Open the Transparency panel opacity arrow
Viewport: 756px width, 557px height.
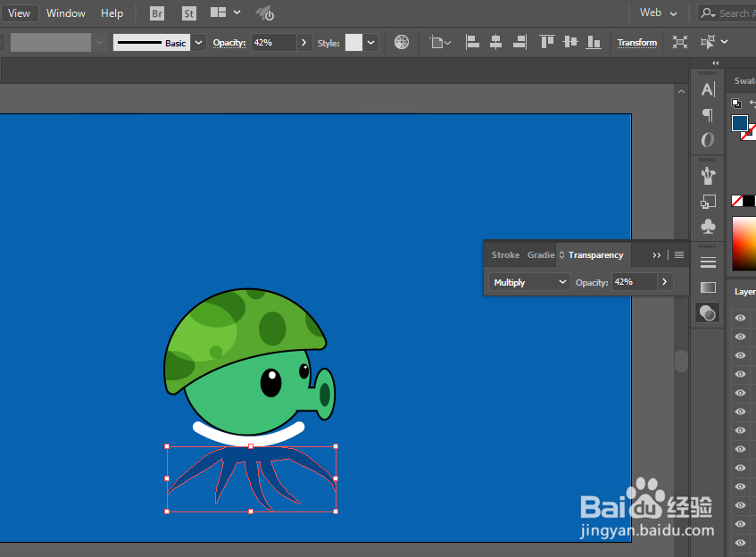coord(664,282)
